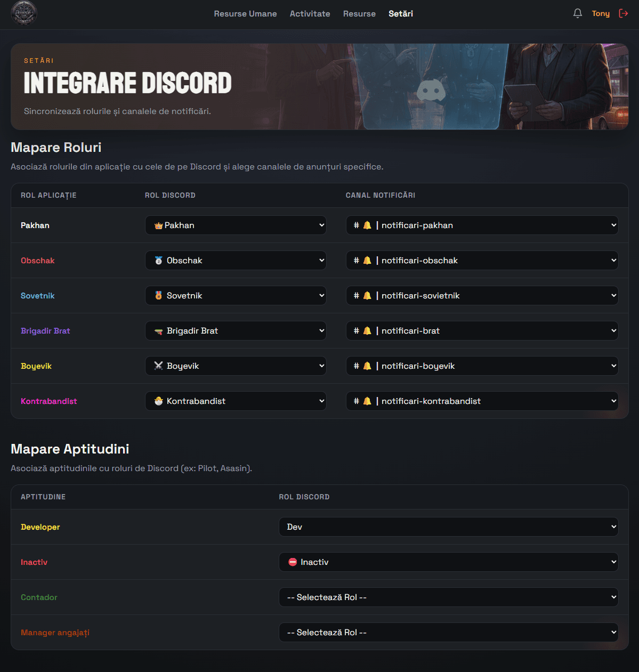Open Discord role dropdown for Brigadir Brat

click(236, 331)
